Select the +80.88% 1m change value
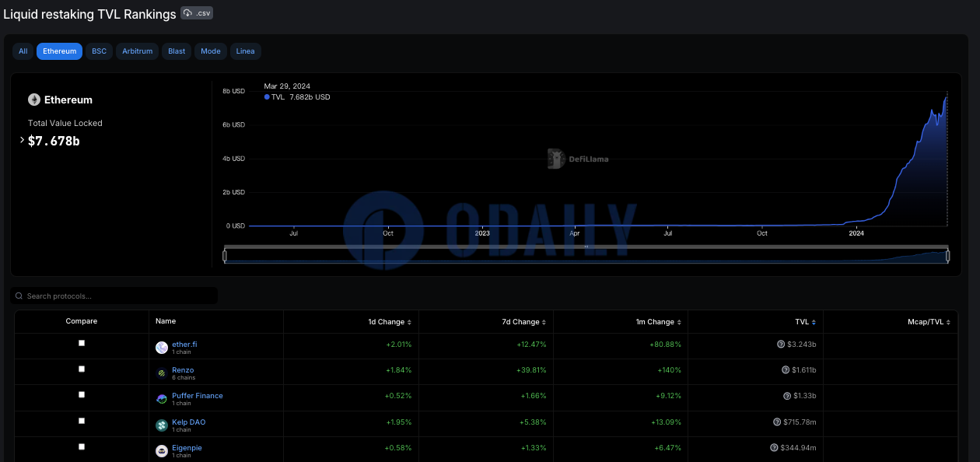This screenshot has width=980, height=462. coord(665,344)
